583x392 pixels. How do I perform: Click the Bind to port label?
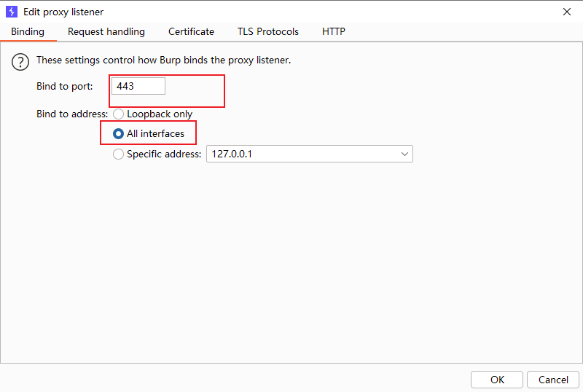coord(65,87)
